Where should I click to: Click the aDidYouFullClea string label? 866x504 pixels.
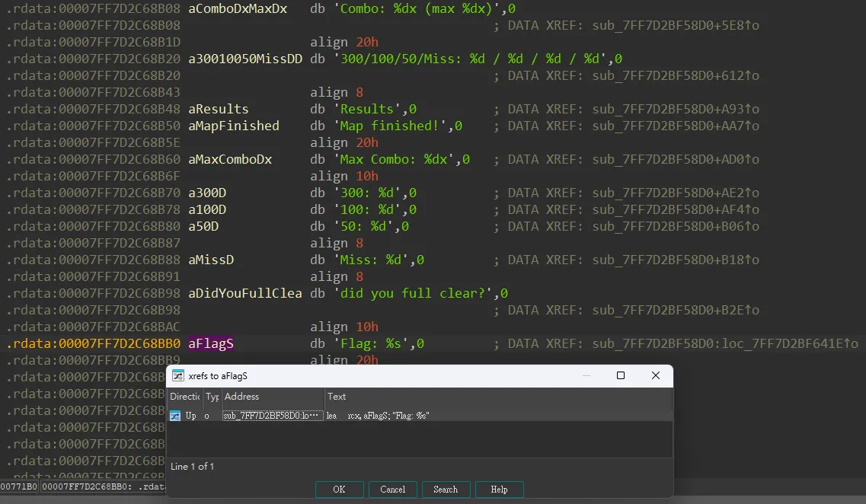[244, 294]
